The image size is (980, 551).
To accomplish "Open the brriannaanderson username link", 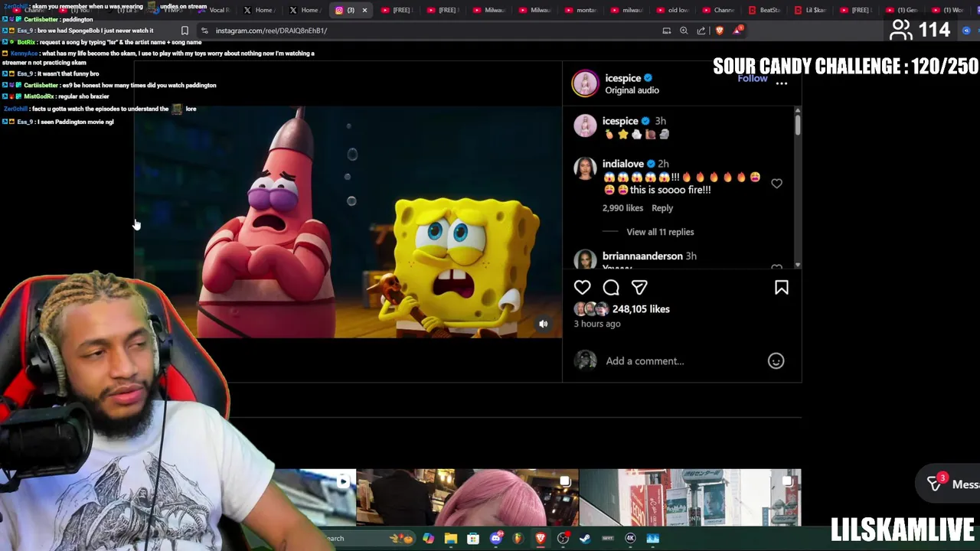I will pos(642,256).
